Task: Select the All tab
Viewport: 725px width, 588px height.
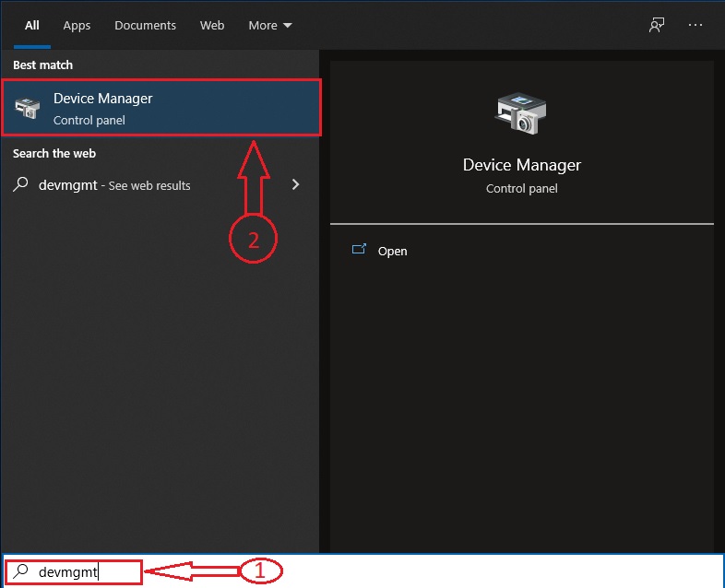Action: pyautogui.click(x=31, y=25)
